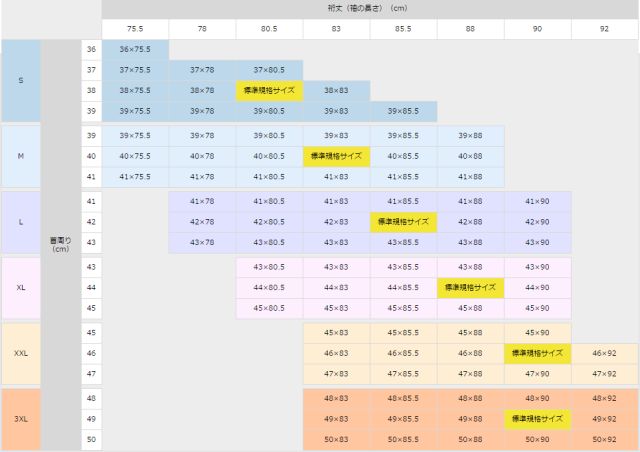The image size is (640, 452).
Task: Select the 78 column header
Action: pyautogui.click(x=202, y=29)
